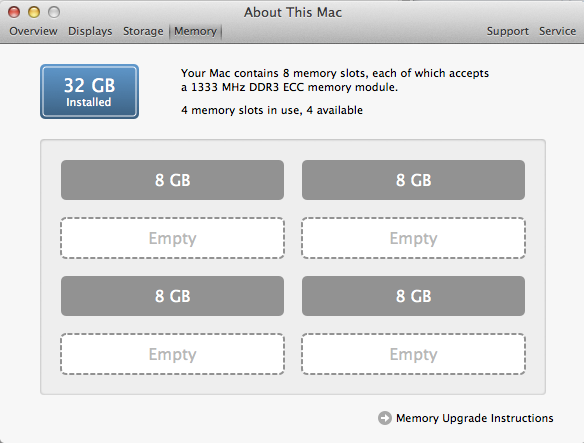This screenshot has height=443, width=584.
Task: Select the Storage tab
Action: 143,31
